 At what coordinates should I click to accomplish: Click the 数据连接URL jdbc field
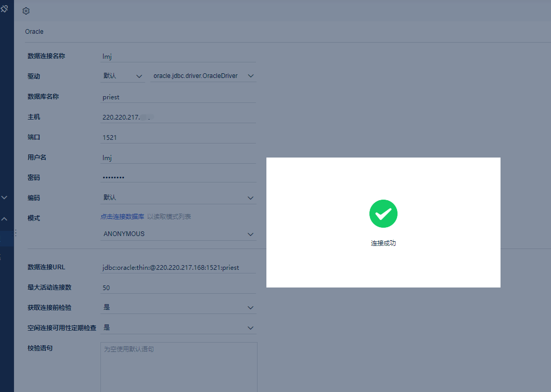[178, 267]
